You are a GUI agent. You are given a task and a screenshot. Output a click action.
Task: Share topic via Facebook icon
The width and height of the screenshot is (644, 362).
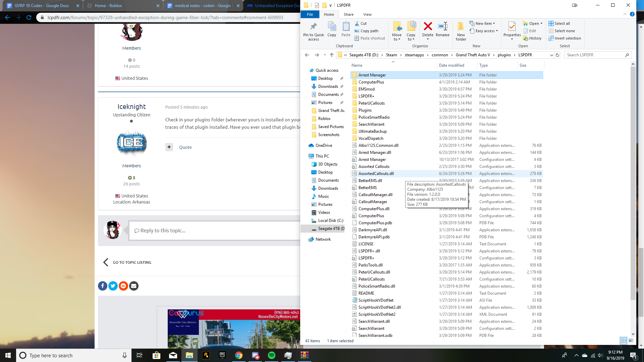pyautogui.click(x=103, y=286)
